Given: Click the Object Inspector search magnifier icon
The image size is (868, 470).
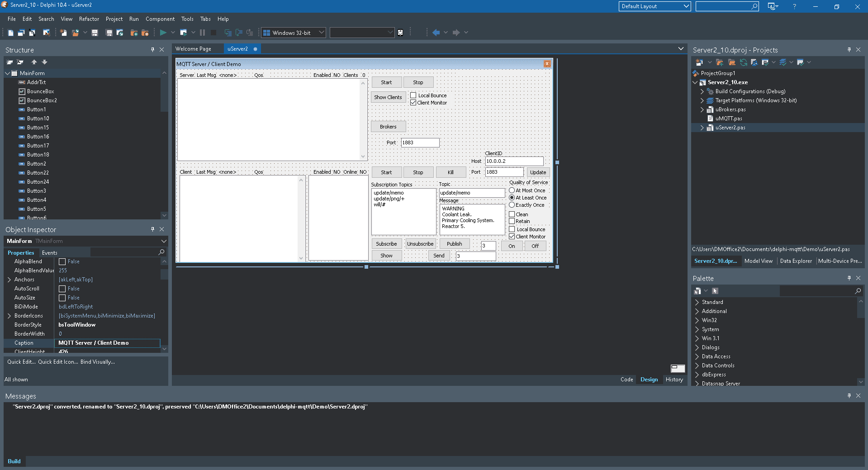Looking at the screenshot, I should (161, 252).
